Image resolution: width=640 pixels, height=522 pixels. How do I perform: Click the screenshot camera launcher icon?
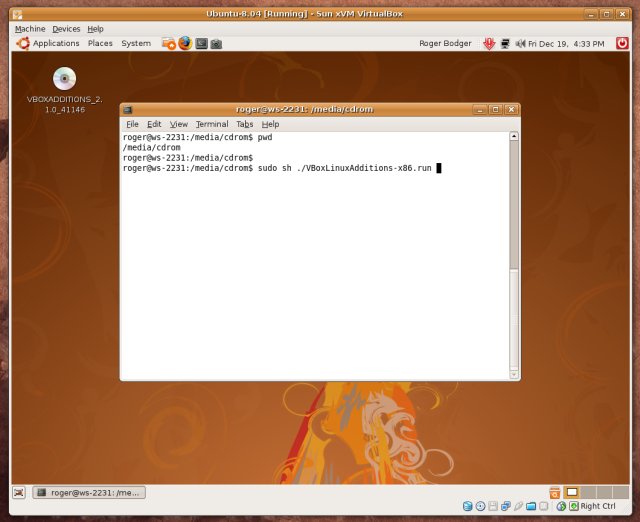coord(216,44)
